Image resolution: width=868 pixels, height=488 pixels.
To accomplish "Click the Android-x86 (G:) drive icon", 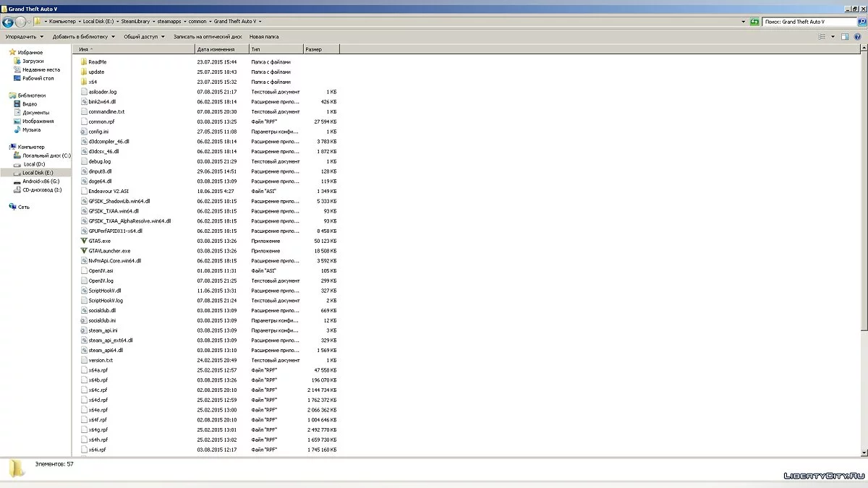I will tap(17, 181).
